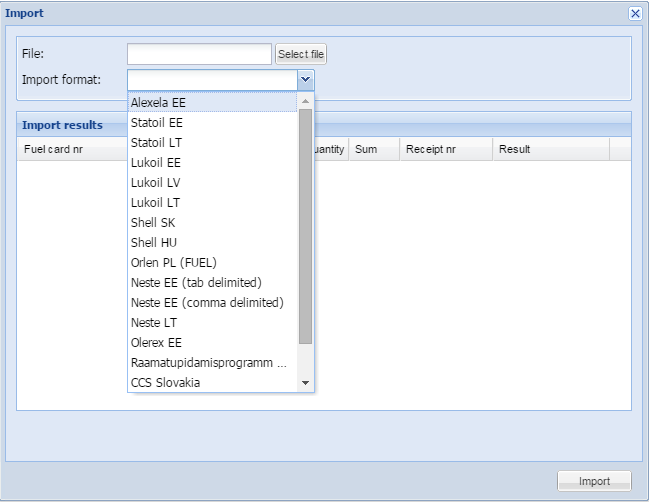Select Statoil EE import format
Viewport: 649px width, 502px height.
pyautogui.click(x=157, y=122)
